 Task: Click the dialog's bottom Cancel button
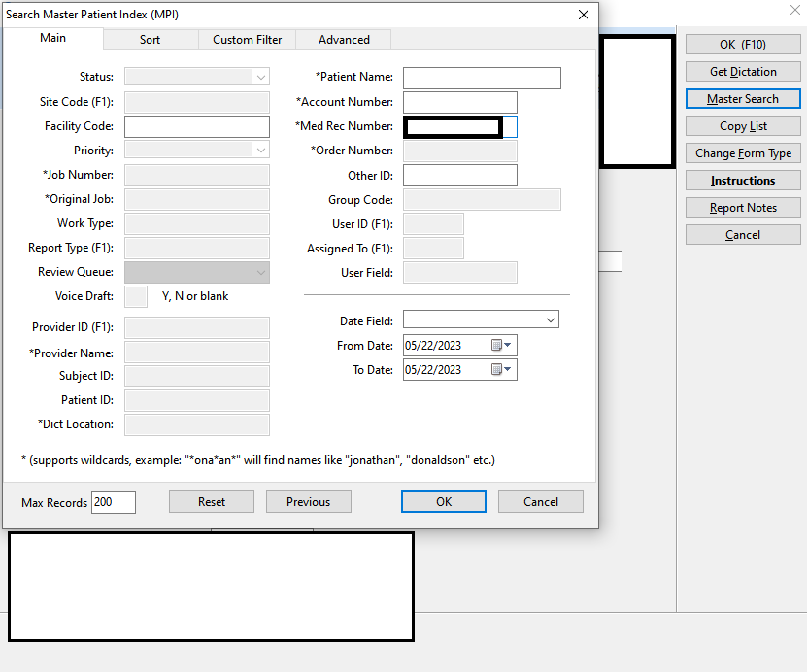click(540, 502)
